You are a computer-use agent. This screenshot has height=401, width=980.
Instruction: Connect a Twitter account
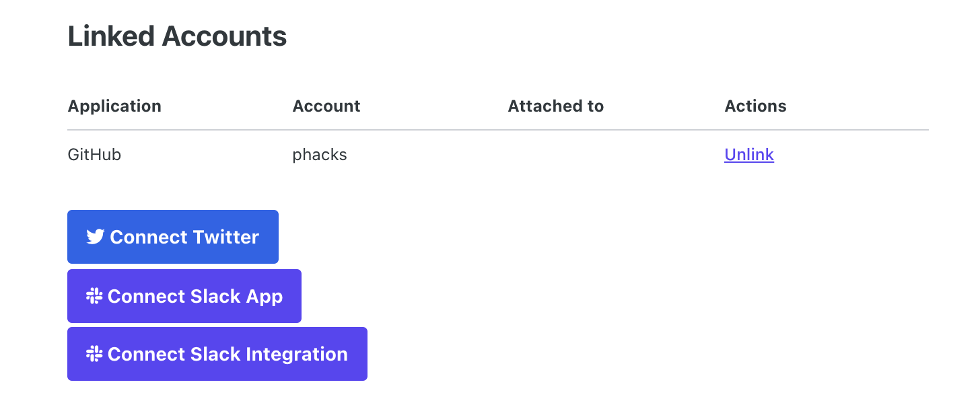(173, 237)
